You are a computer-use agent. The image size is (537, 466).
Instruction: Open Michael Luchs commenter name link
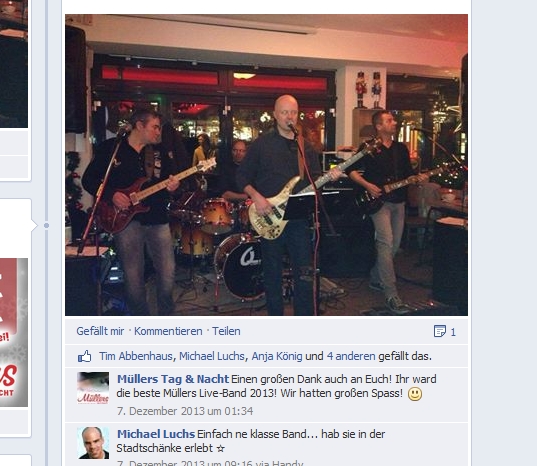point(156,434)
